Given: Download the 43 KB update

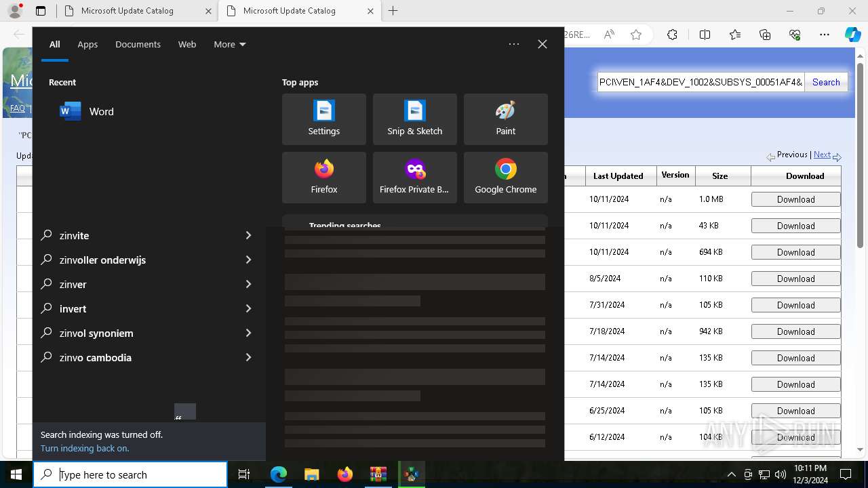Looking at the screenshot, I should [x=795, y=226].
